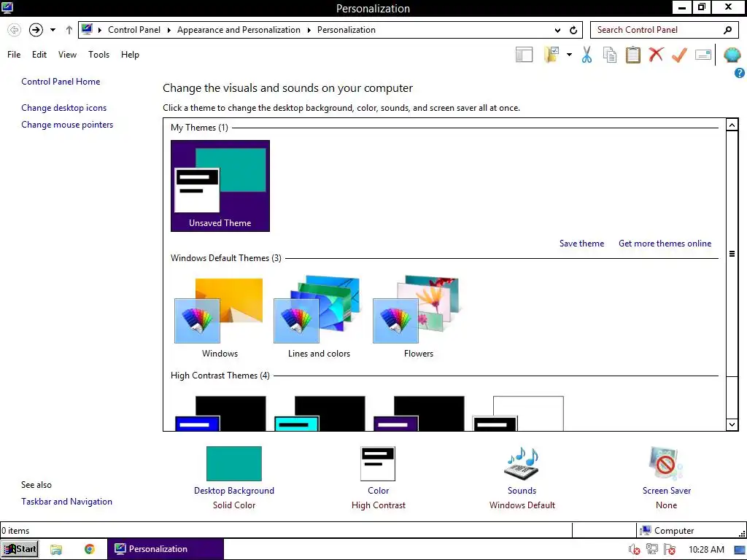The width and height of the screenshot is (747, 560).
Task: Click the orange checkmark Properties icon
Action: (x=679, y=55)
